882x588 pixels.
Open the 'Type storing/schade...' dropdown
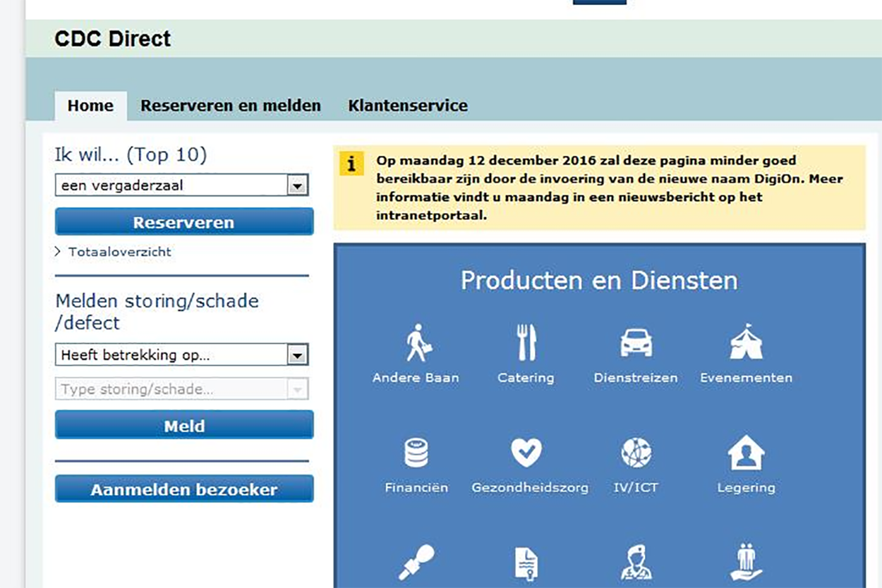[181, 389]
